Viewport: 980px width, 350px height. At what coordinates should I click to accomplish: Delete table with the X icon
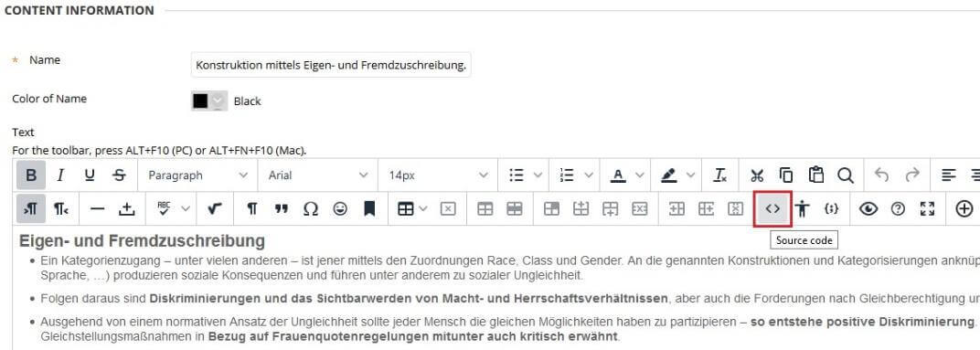coord(448,209)
